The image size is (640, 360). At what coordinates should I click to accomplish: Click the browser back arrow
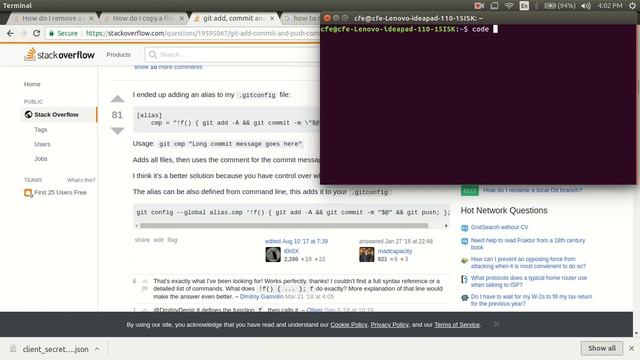(x=10, y=33)
